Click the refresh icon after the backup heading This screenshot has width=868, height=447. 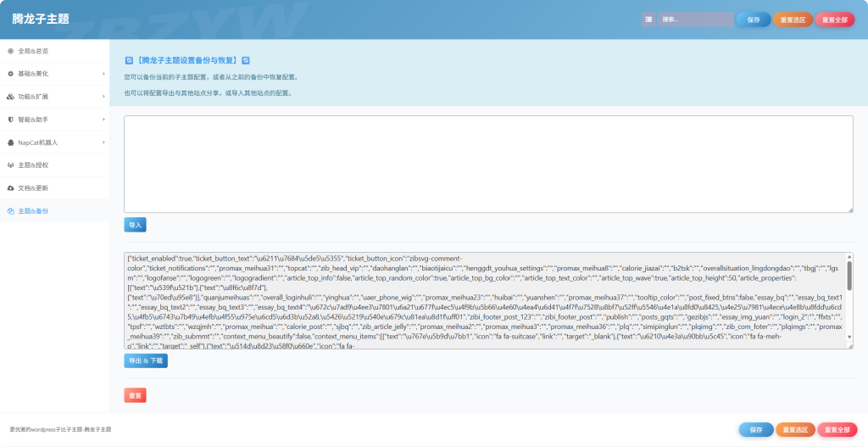246,60
